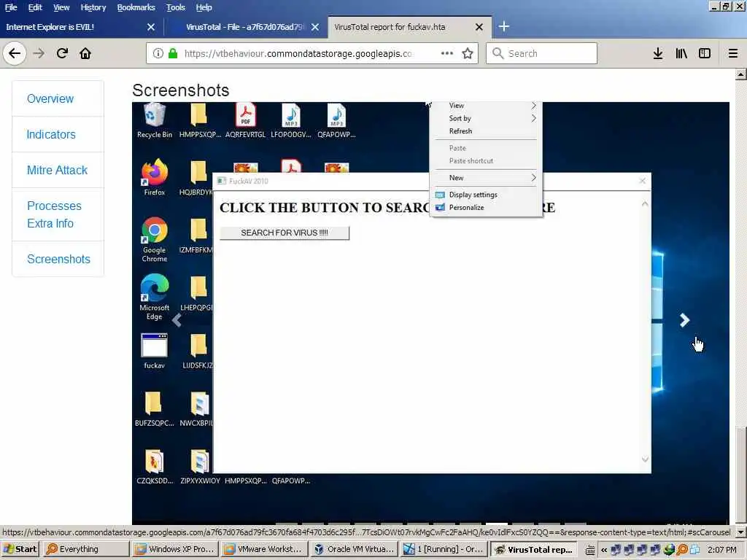Switch to 'VirusTotal - File' tab

(246, 27)
